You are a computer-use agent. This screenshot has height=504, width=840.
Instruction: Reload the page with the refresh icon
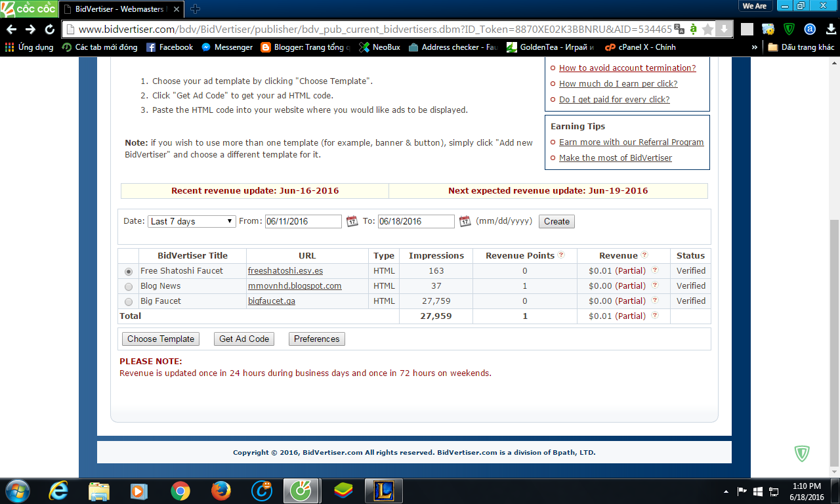click(x=50, y=30)
